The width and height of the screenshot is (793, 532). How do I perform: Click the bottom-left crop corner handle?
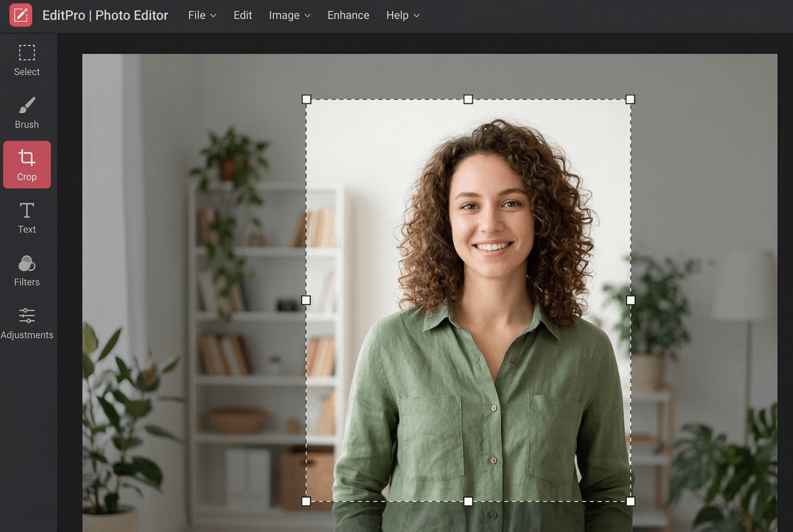click(x=306, y=501)
